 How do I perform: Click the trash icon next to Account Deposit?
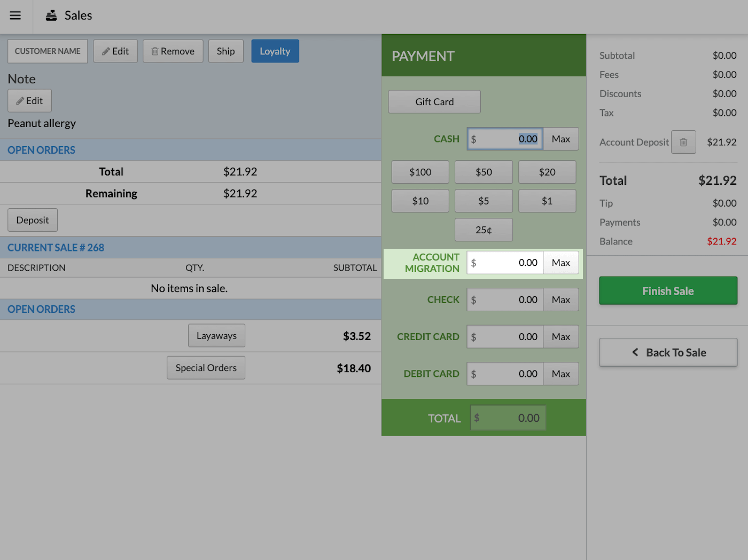click(x=683, y=141)
